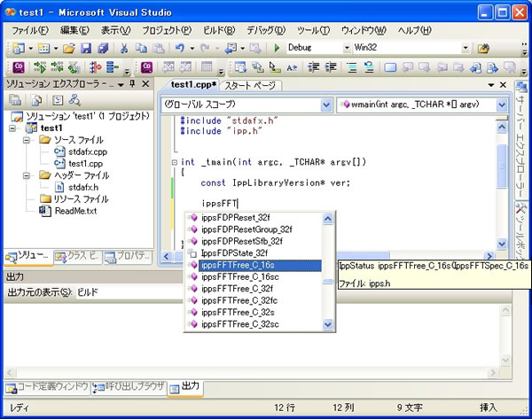Click the Copy toolbar icon
532x419 pixels.
point(141,49)
